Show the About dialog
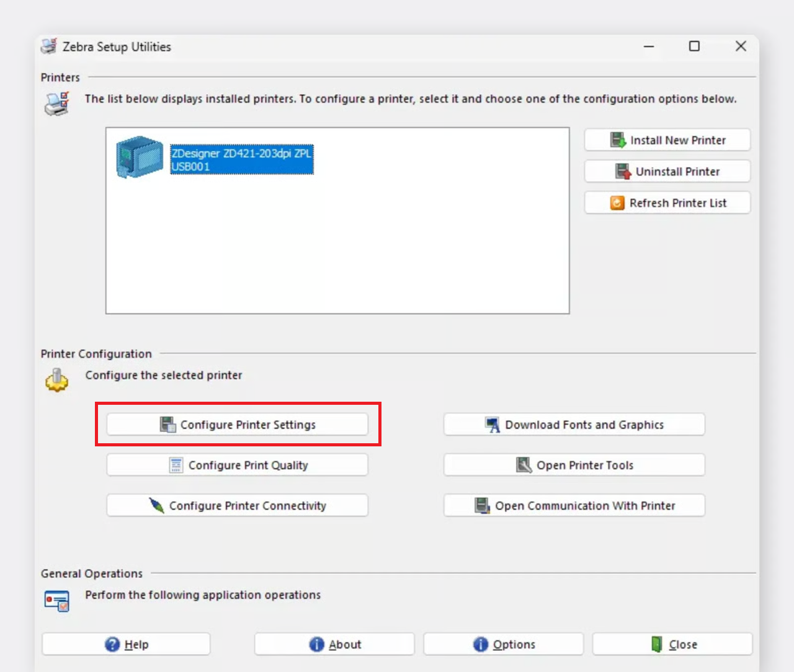 point(334,645)
